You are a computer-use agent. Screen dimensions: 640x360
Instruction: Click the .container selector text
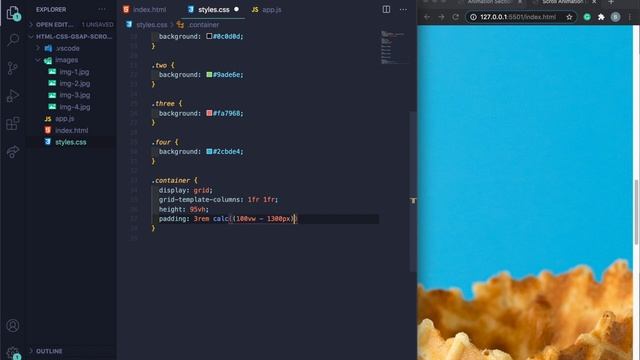(x=171, y=180)
